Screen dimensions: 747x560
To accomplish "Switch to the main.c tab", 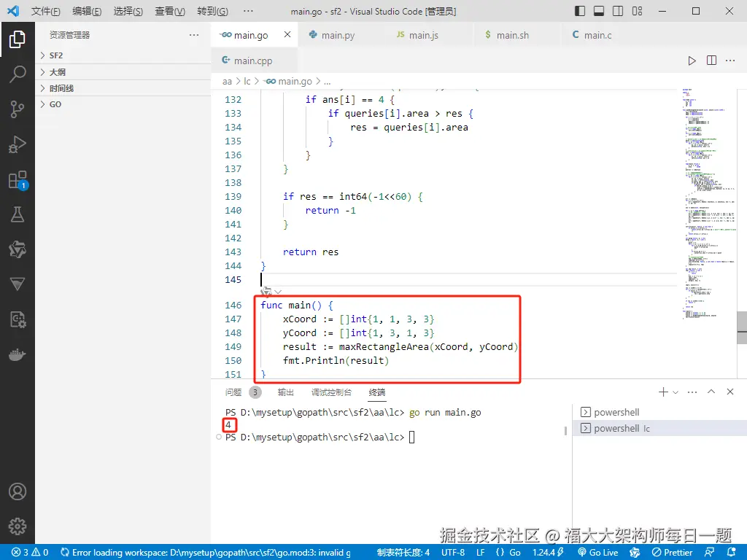I will point(598,35).
